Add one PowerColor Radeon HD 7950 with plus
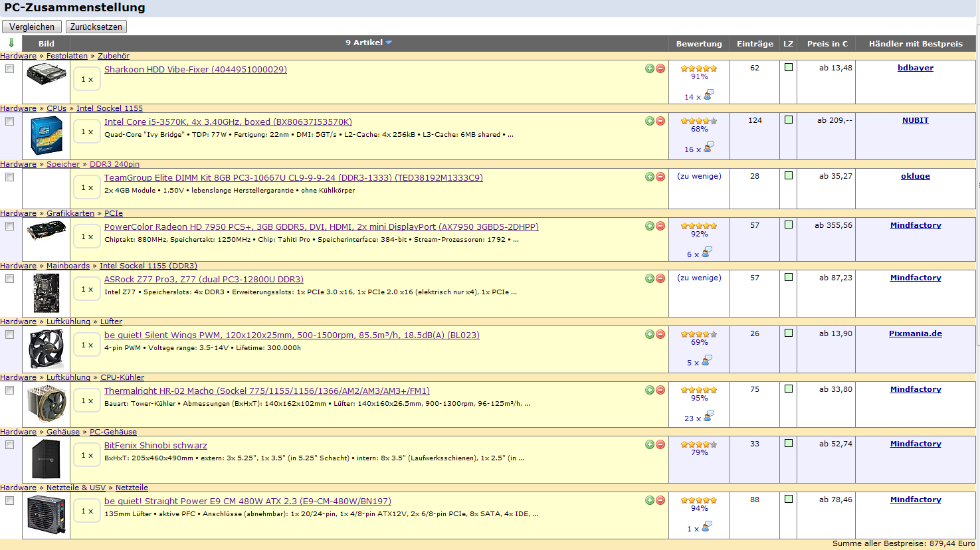Viewport: 980px width, 550px height. (x=650, y=226)
